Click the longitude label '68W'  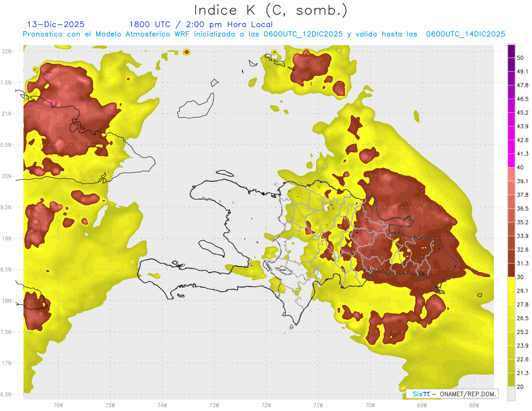point(474,405)
